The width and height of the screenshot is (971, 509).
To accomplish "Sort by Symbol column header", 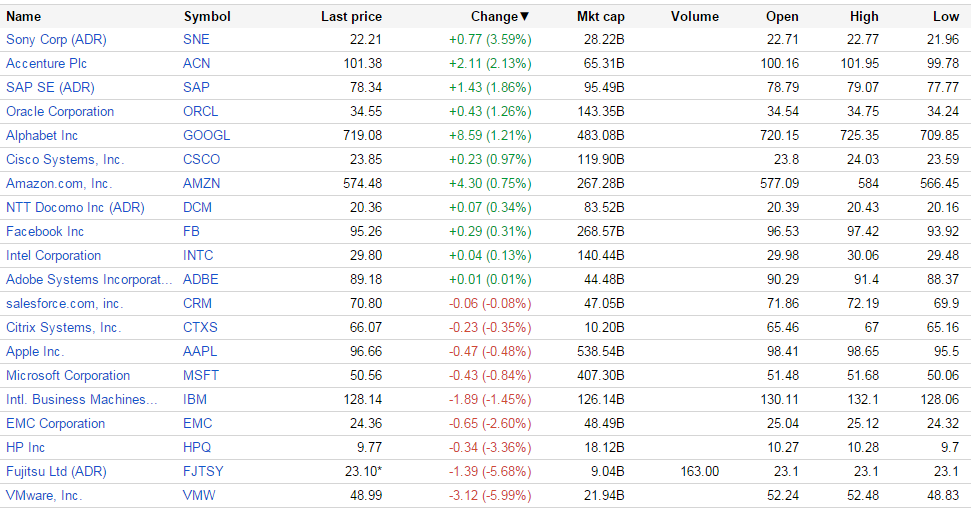I will (x=207, y=16).
